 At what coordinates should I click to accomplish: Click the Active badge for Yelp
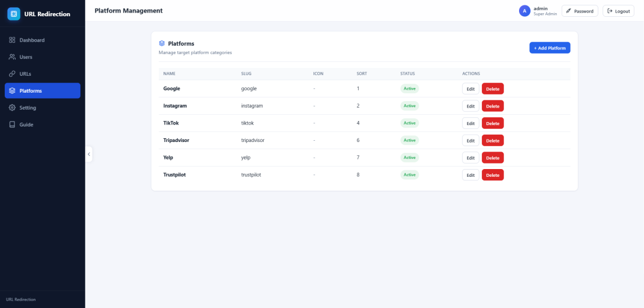[410, 158]
